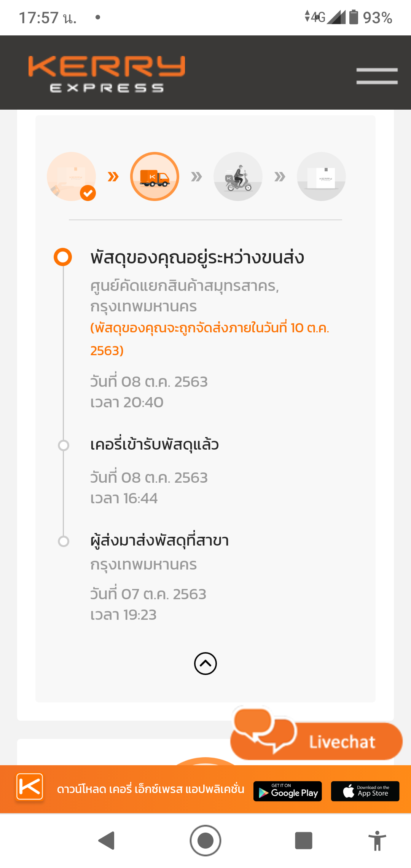Viewport: 411px width, 868px height.
Task: Tap the accessibility shortcut icon
Action: (377, 840)
